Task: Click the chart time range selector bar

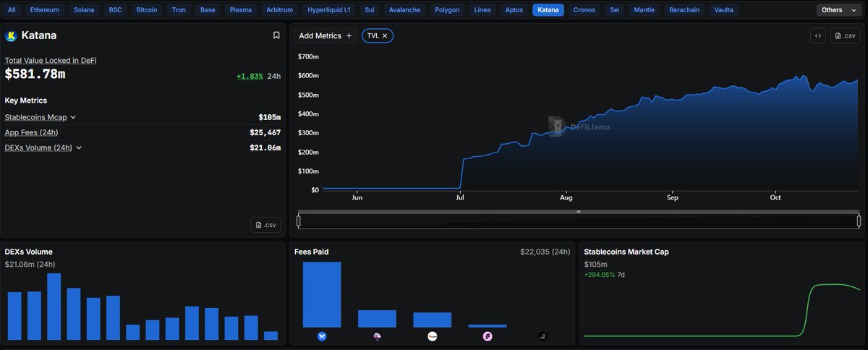Action: pos(579,221)
